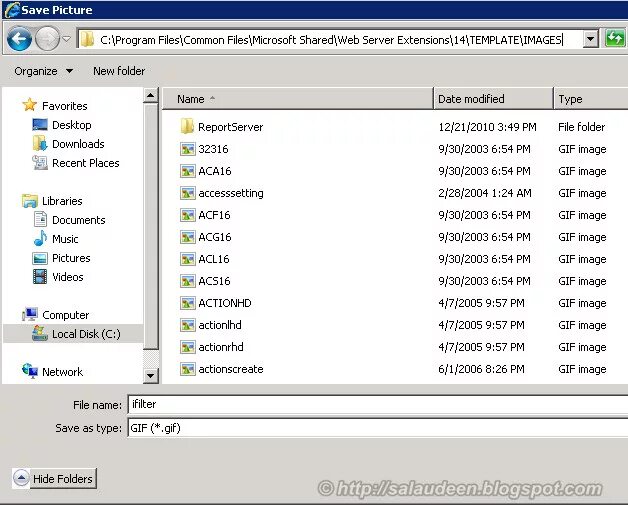
Task: Click the address bar path field
Action: (331, 40)
